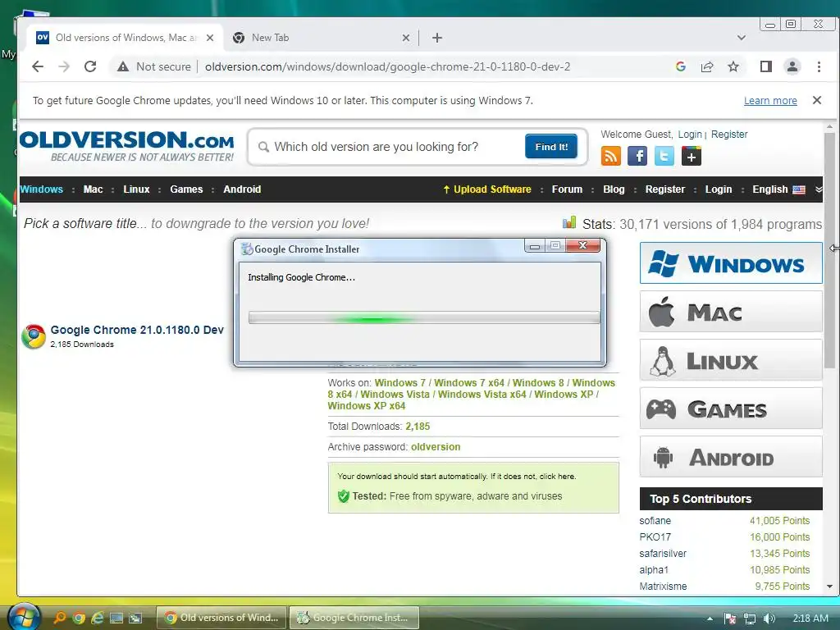Click the Google Chrome 21.0.1180.0 Dev title

(x=137, y=330)
